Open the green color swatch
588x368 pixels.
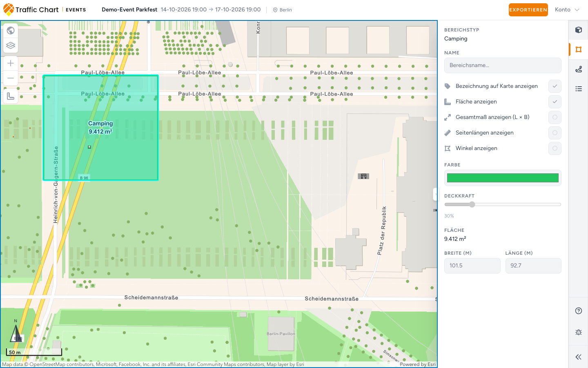click(503, 178)
